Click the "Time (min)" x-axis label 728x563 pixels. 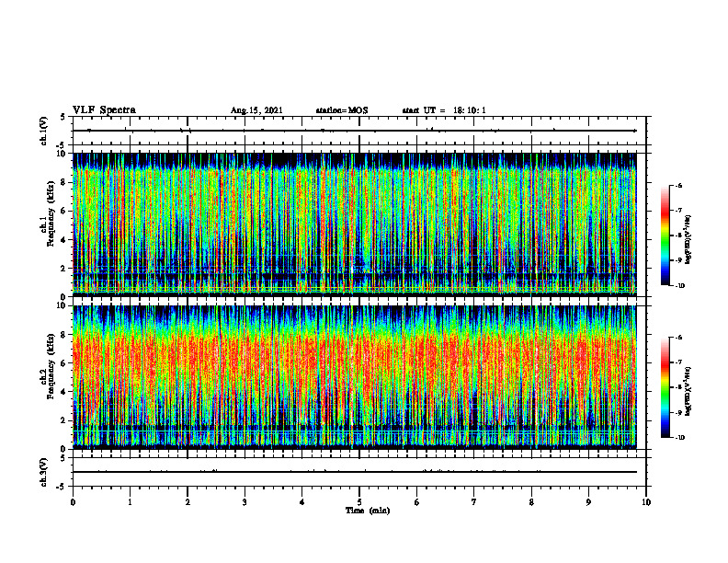pyautogui.click(x=368, y=511)
